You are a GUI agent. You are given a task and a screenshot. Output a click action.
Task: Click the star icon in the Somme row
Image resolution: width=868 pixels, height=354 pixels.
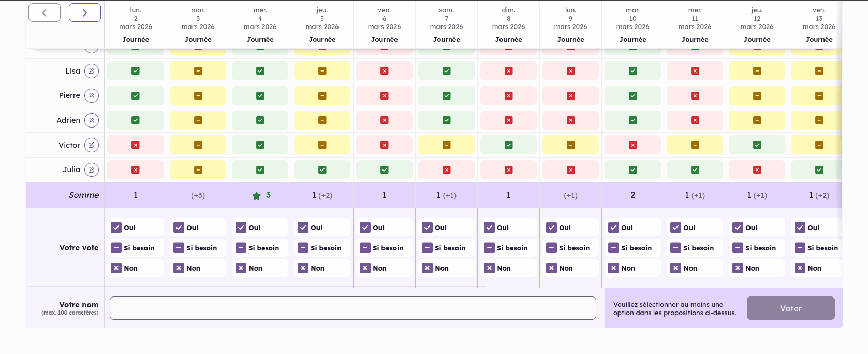256,195
